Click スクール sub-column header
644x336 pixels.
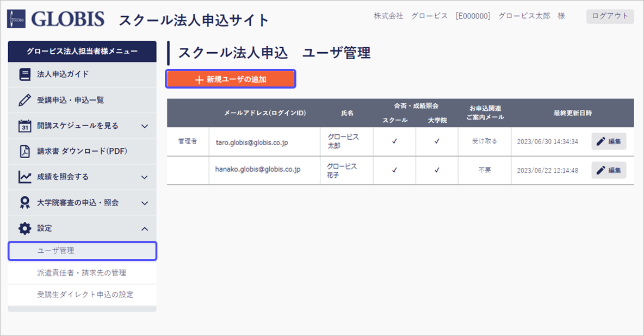click(x=395, y=120)
